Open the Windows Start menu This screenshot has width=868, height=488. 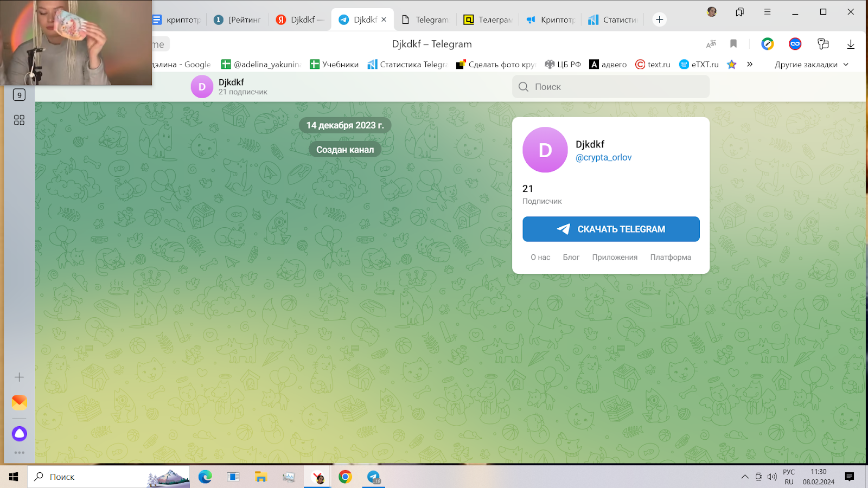[x=14, y=477]
